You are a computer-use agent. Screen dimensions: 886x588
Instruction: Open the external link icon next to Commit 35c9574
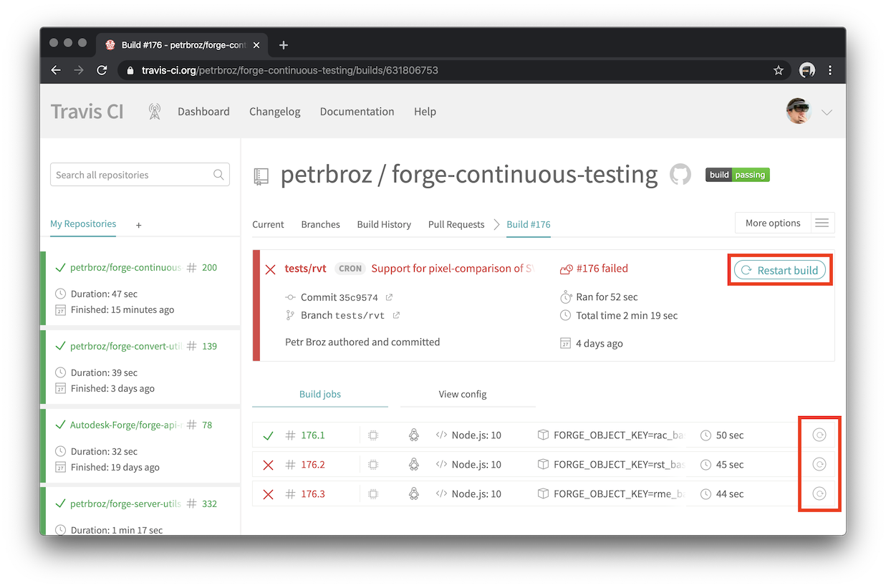pyautogui.click(x=390, y=297)
